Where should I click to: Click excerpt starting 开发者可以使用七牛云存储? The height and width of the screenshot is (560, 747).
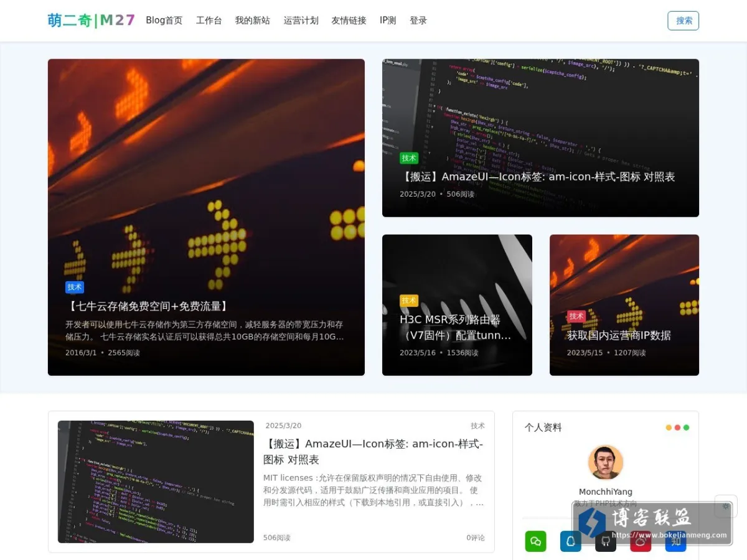click(x=205, y=330)
